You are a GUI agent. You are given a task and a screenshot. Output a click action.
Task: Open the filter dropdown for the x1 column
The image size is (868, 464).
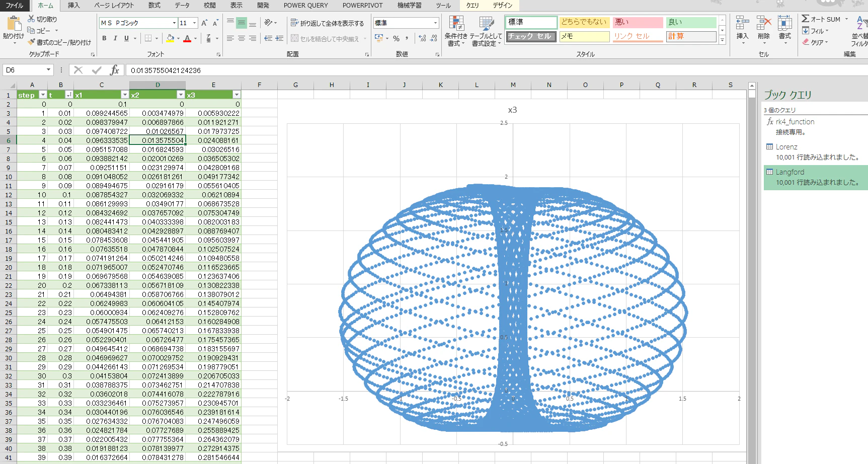125,95
